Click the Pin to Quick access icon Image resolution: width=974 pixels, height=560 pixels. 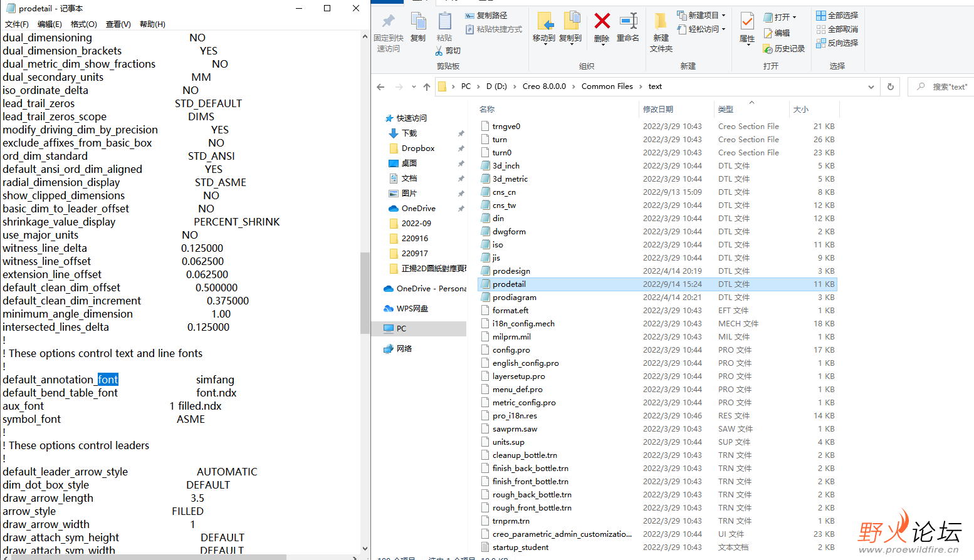click(x=388, y=21)
